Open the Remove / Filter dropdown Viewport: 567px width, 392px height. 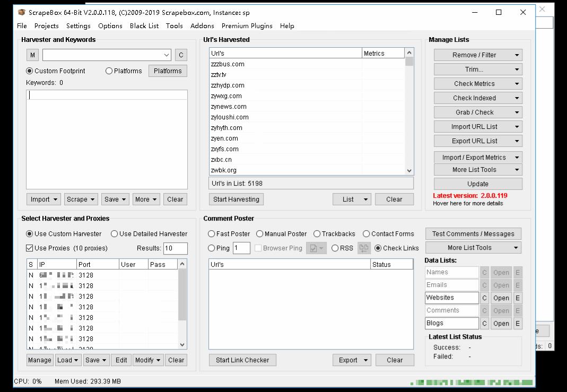click(478, 55)
